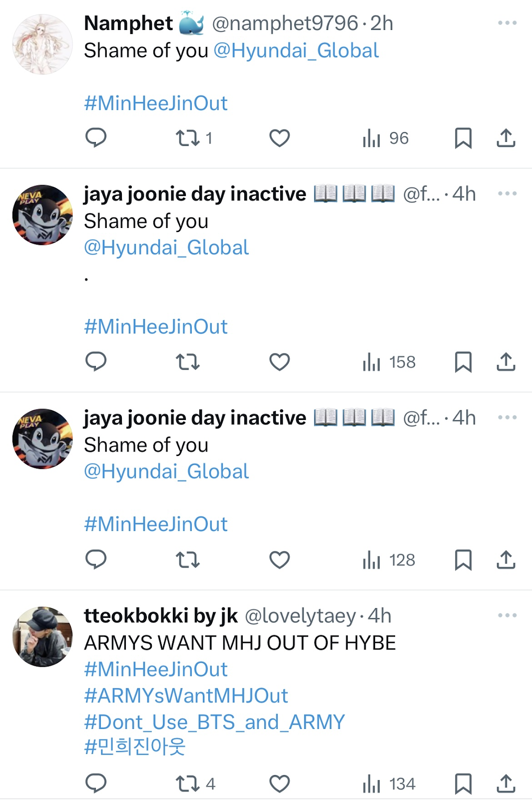Screen dimensions: 532x800
Task: Reply to Namphet's tweet
Action: (96, 137)
